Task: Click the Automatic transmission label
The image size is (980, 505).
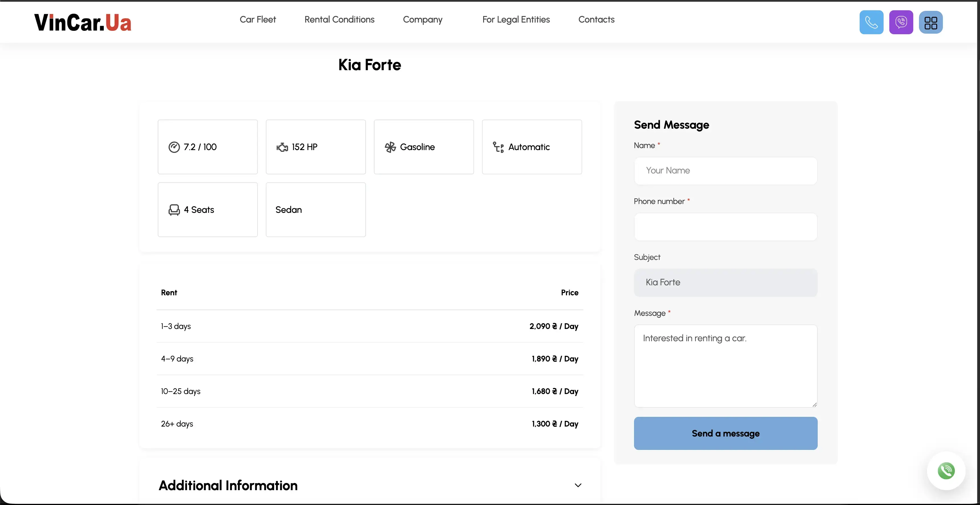Action: (x=529, y=147)
